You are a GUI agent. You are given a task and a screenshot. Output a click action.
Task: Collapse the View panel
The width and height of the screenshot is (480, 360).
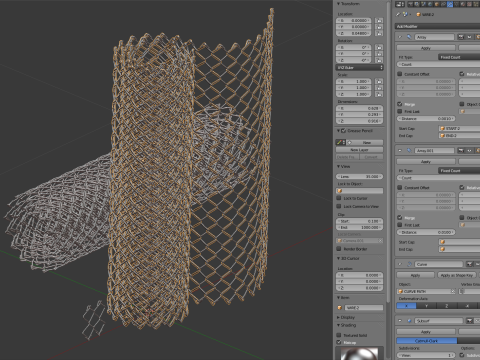[339, 166]
